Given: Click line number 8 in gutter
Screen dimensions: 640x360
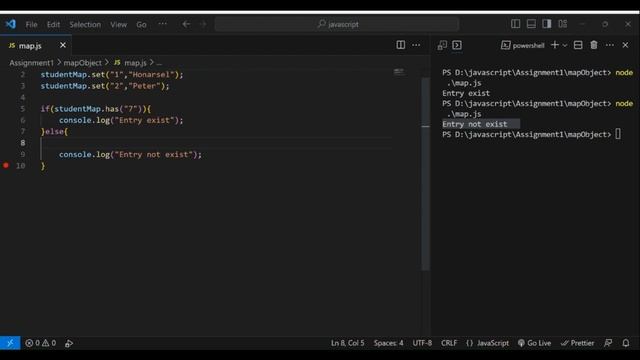Looking at the screenshot, I should (x=23, y=143).
